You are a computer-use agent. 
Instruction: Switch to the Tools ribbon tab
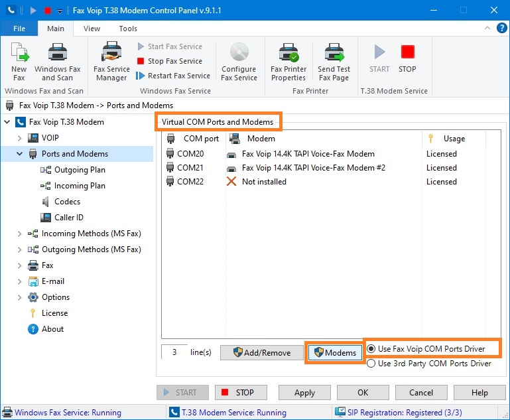(x=128, y=29)
